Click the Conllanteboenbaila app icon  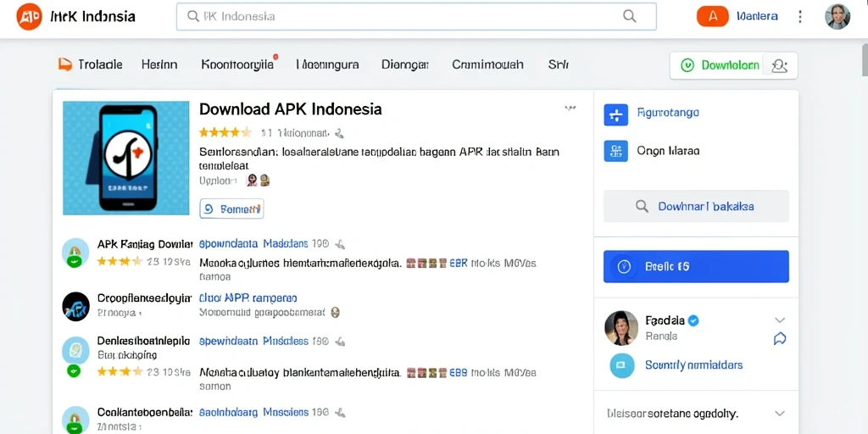click(75, 420)
